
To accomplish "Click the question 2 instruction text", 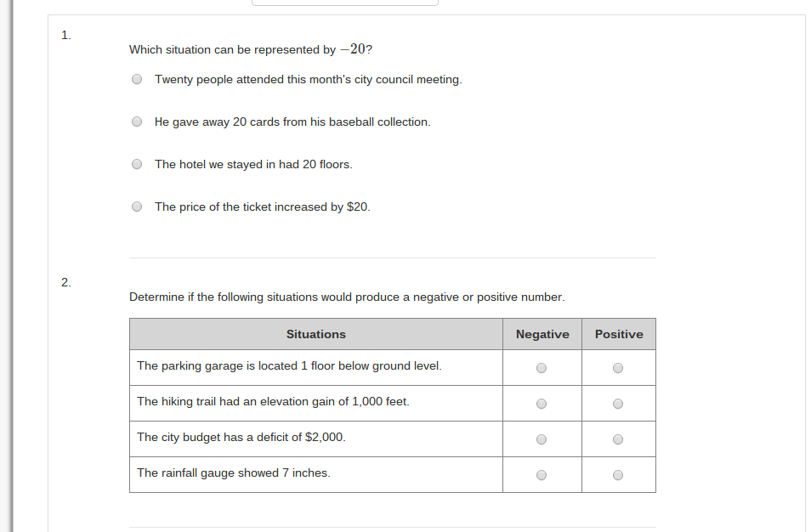I will click(347, 297).
